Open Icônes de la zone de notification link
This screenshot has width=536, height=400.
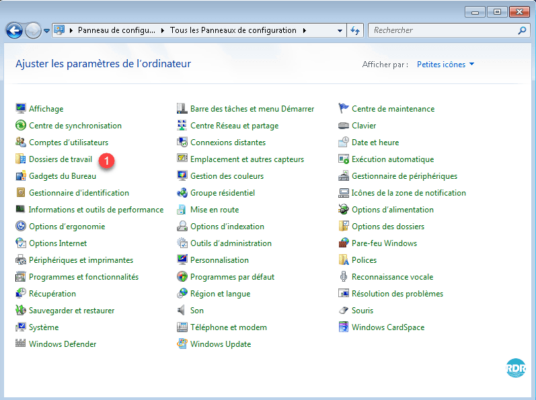408,193
